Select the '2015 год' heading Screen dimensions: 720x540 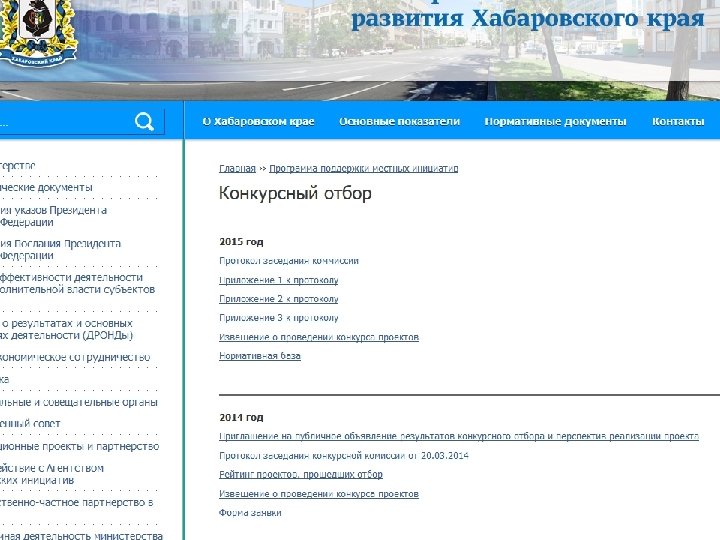coord(241,242)
